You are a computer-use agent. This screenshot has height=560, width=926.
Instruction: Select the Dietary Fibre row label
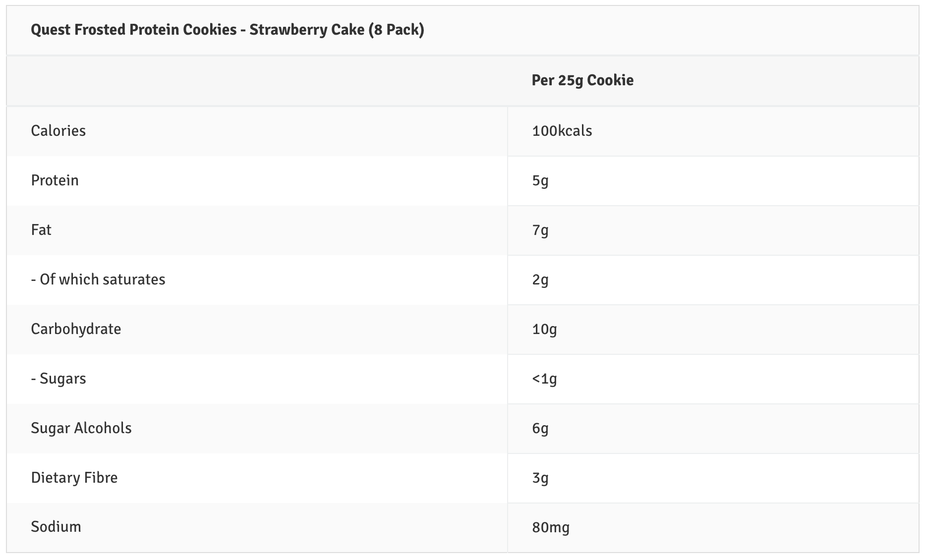click(74, 478)
